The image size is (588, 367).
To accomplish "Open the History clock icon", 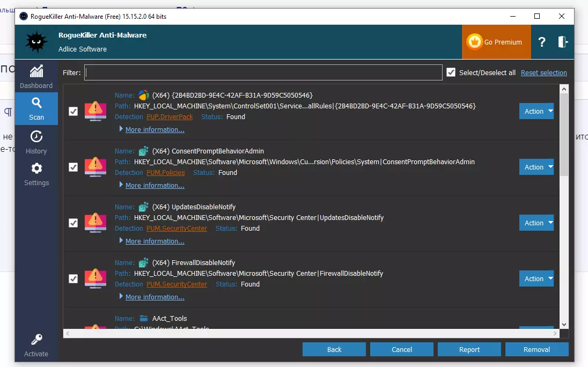I will click(x=36, y=137).
